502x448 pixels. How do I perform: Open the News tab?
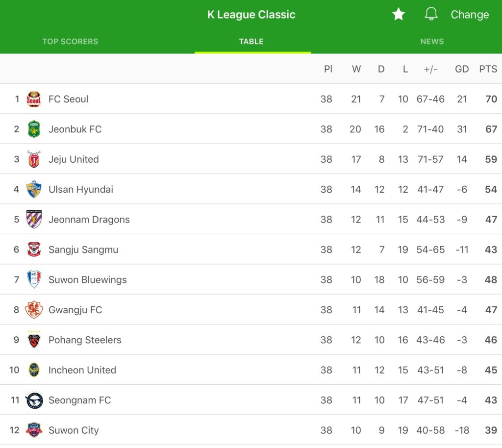[432, 42]
